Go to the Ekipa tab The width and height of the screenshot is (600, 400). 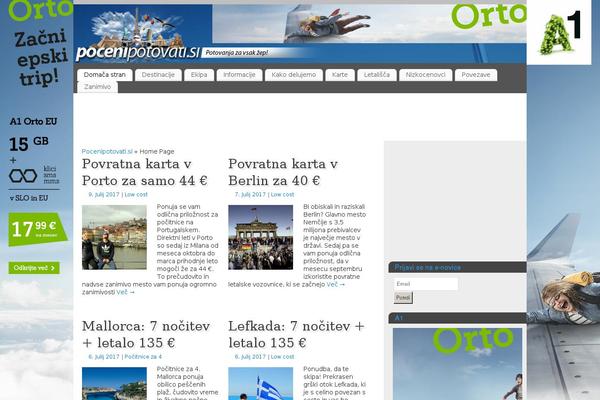pyautogui.click(x=199, y=75)
